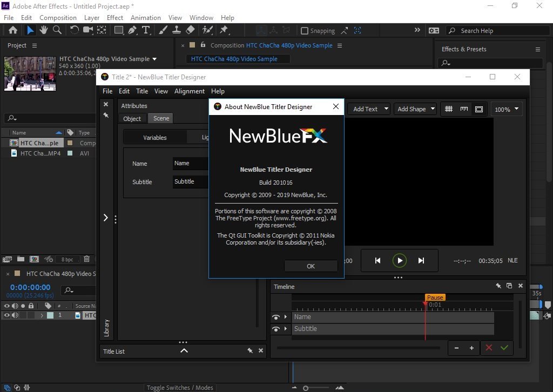Image resolution: width=553 pixels, height=392 pixels.
Task: Accept title changes with green checkmark
Action: (504, 348)
